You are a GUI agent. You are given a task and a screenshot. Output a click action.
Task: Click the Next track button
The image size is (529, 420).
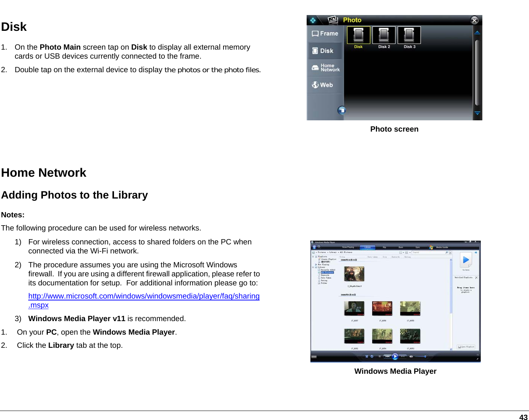tap(403, 356)
